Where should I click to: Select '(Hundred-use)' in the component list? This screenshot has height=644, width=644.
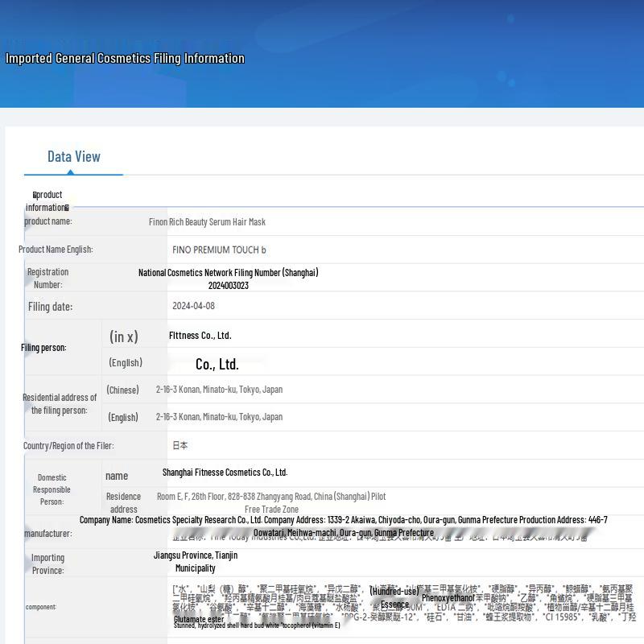(394, 591)
